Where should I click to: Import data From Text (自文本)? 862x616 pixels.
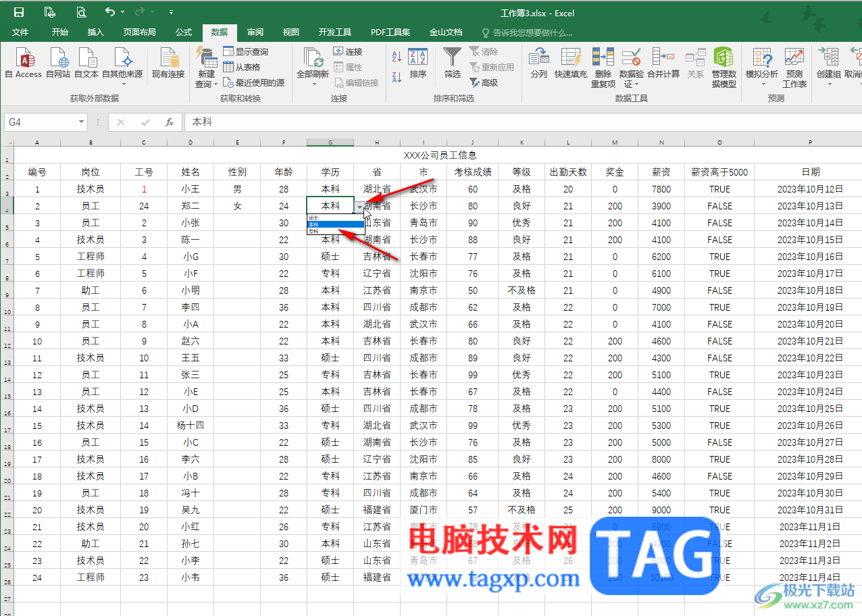[86, 63]
